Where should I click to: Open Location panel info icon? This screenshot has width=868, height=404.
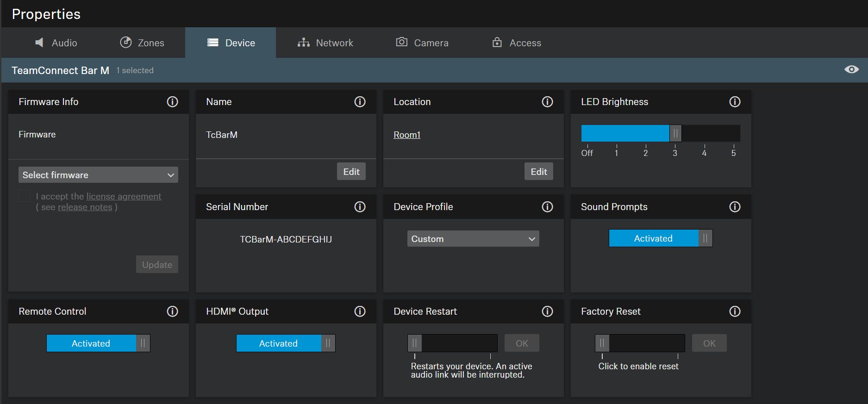547,102
